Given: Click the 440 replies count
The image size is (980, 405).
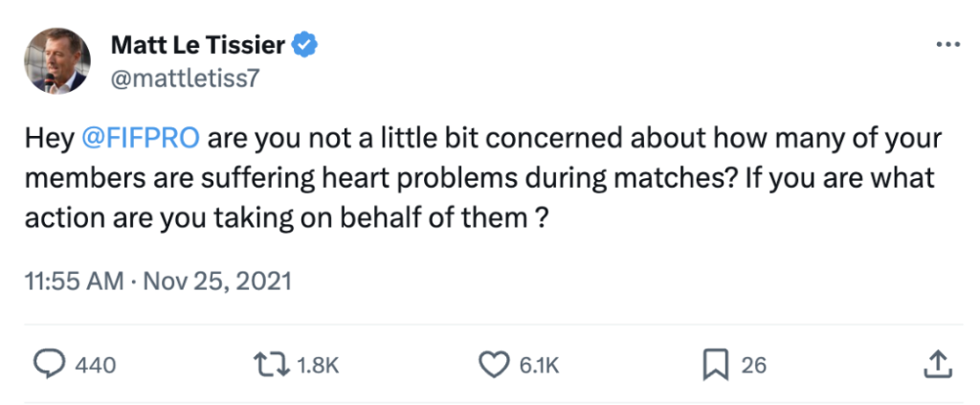Looking at the screenshot, I should coord(95,366).
